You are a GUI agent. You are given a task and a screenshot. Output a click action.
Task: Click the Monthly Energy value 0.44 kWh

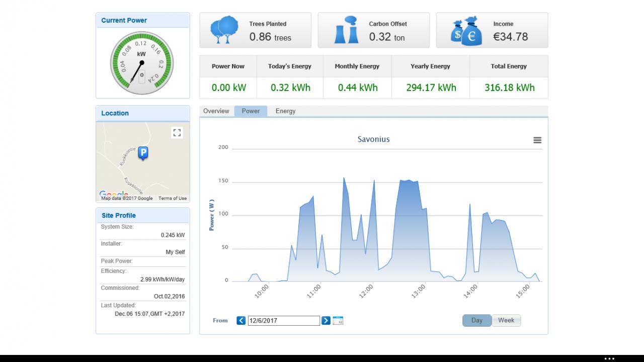358,88
